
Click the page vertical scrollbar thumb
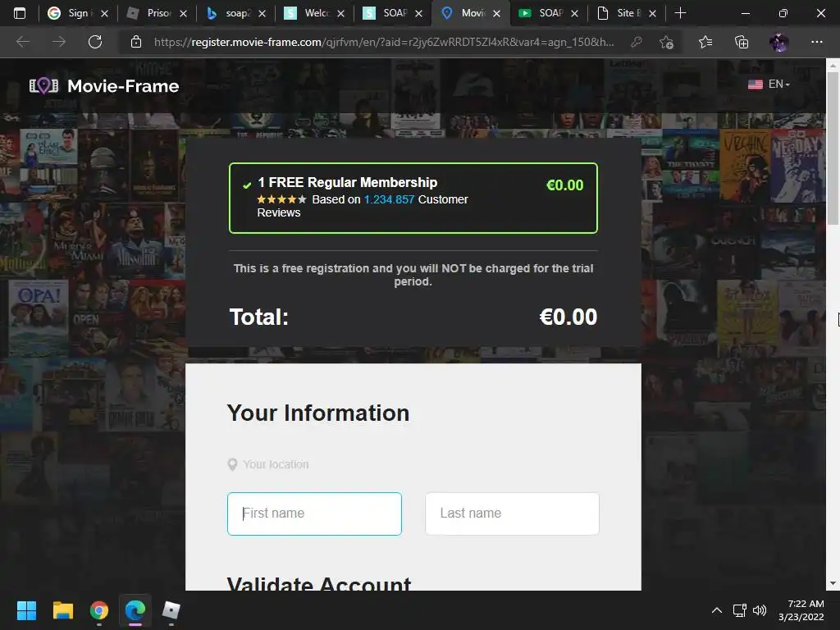tap(833, 148)
